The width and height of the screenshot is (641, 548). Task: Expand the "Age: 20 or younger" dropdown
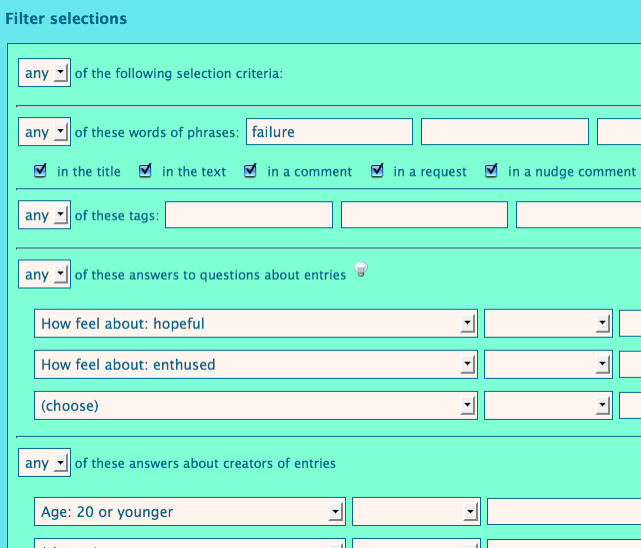click(190, 511)
